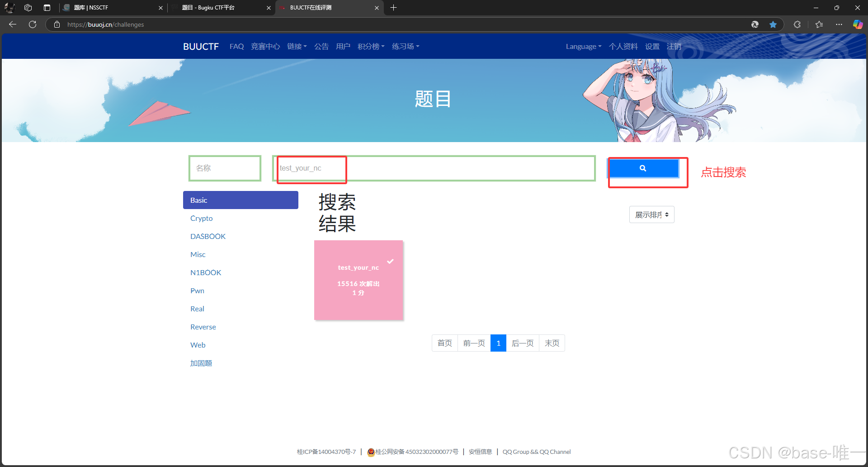Navigate back with the browser back arrow
The image size is (868, 467).
point(12,24)
